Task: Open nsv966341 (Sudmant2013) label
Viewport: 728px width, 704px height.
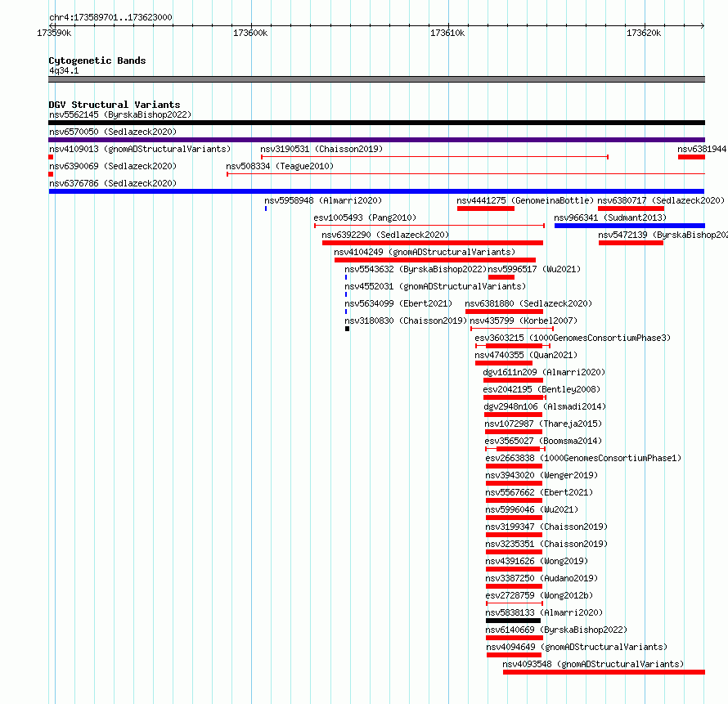Action: [610, 217]
